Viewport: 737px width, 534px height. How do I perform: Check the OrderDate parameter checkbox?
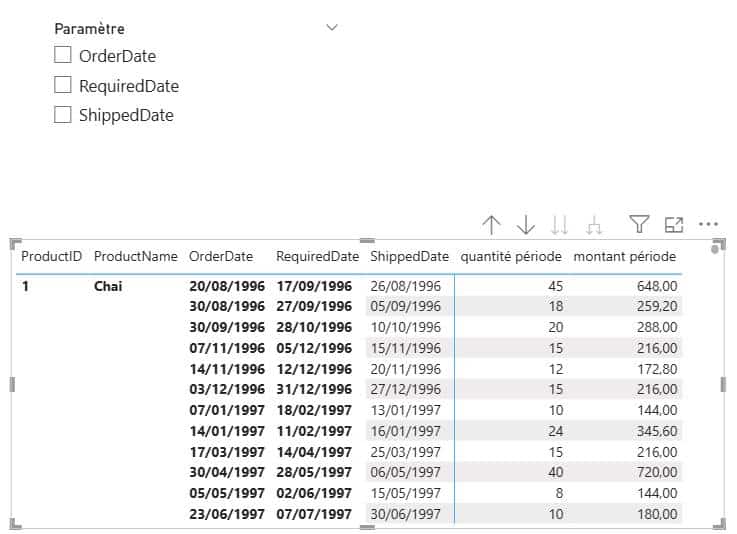[63, 56]
